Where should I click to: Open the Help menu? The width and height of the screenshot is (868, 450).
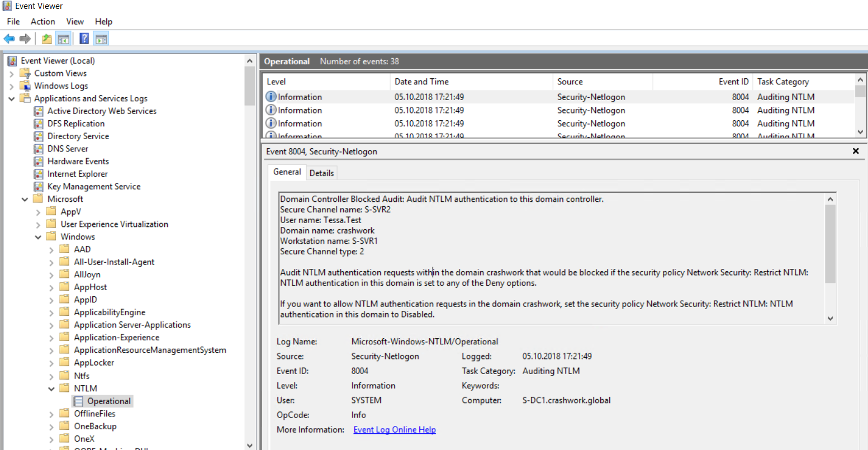[x=103, y=21]
